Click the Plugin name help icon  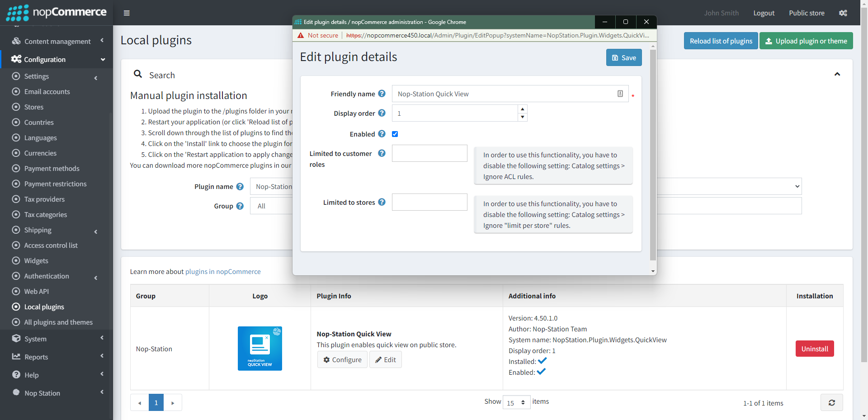[x=240, y=186]
